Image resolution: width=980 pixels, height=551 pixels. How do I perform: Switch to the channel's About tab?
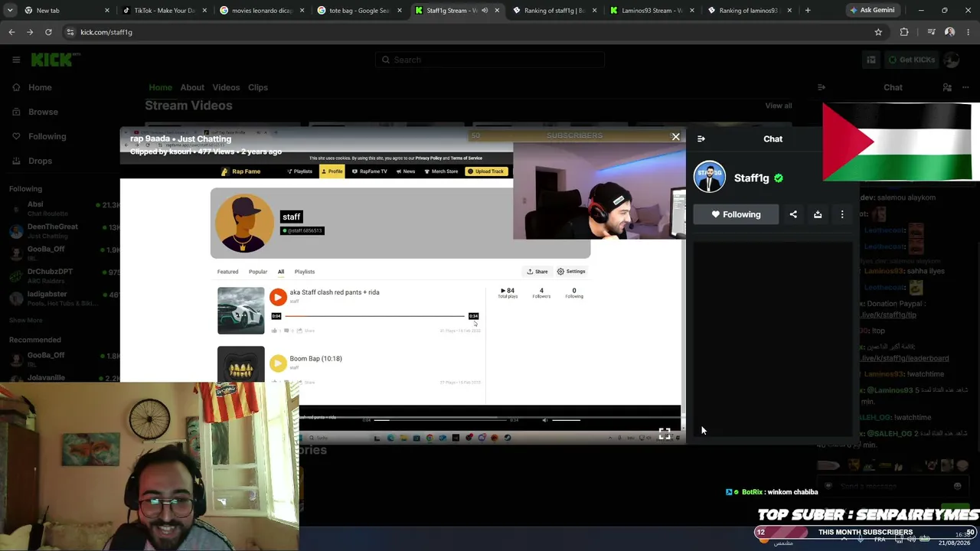click(192, 87)
